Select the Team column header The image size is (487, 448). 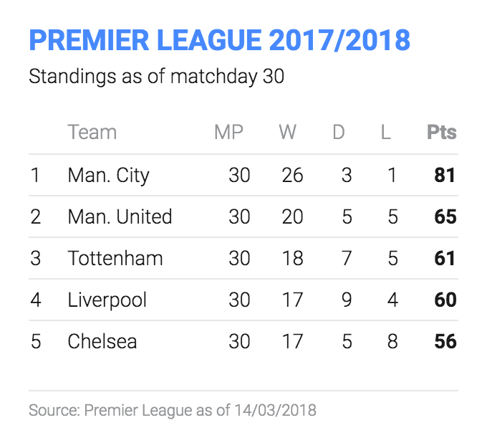(92, 132)
